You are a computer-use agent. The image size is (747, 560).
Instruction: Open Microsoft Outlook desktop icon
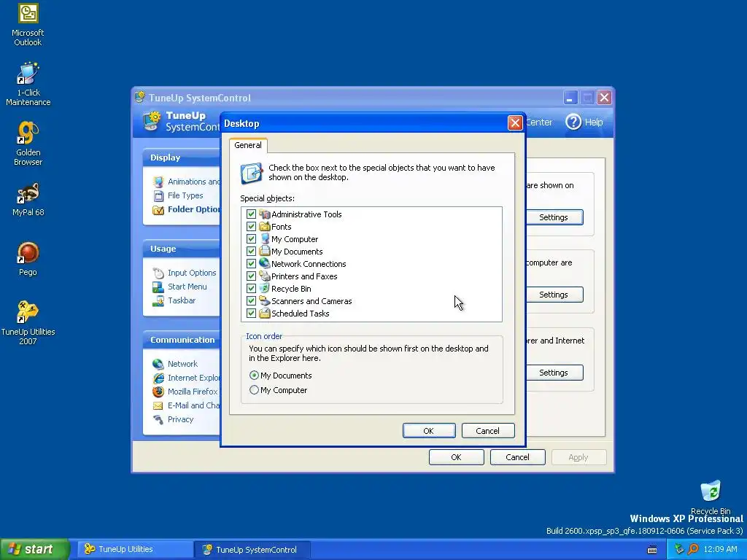click(x=28, y=25)
